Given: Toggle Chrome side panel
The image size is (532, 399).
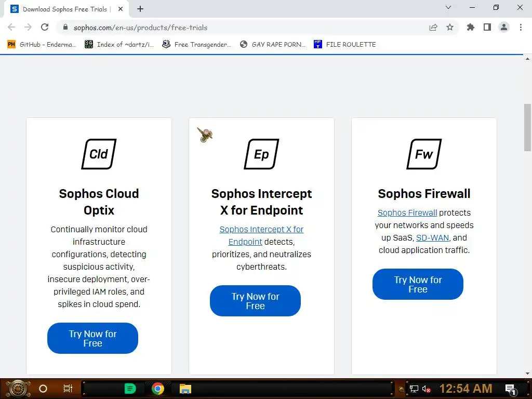Looking at the screenshot, I should pyautogui.click(x=487, y=27).
